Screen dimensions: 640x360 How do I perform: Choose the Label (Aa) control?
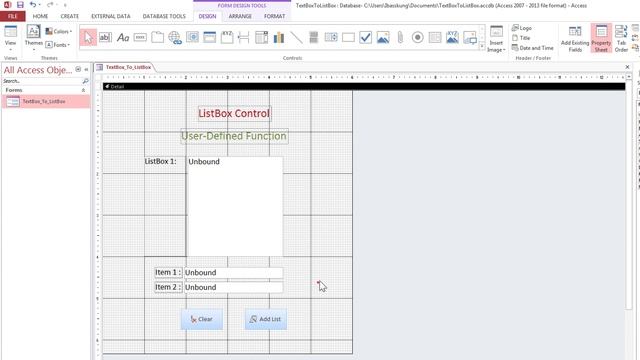click(123, 38)
